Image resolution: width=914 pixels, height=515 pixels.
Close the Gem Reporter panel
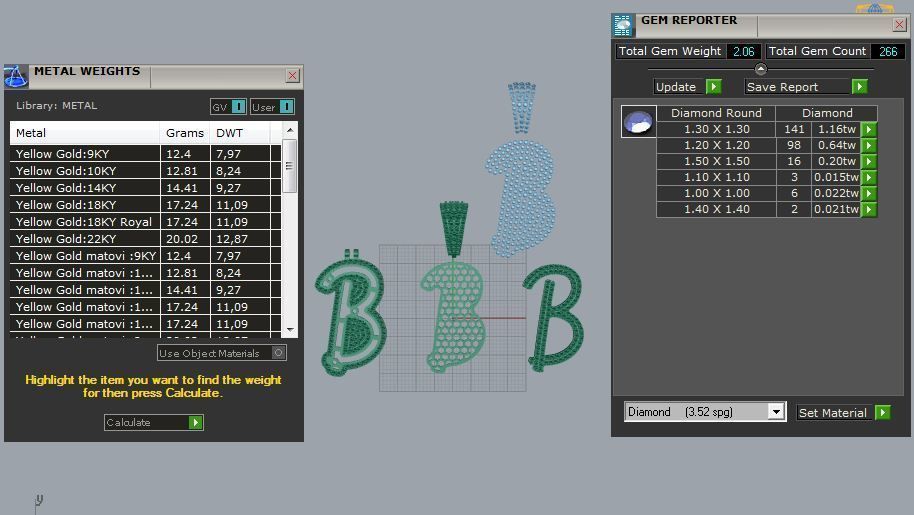tap(899, 24)
